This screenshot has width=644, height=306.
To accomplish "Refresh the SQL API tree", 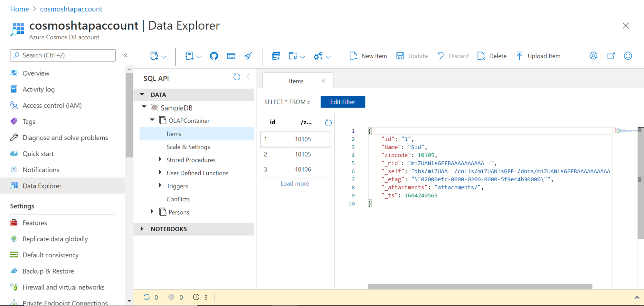I will (237, 77).
